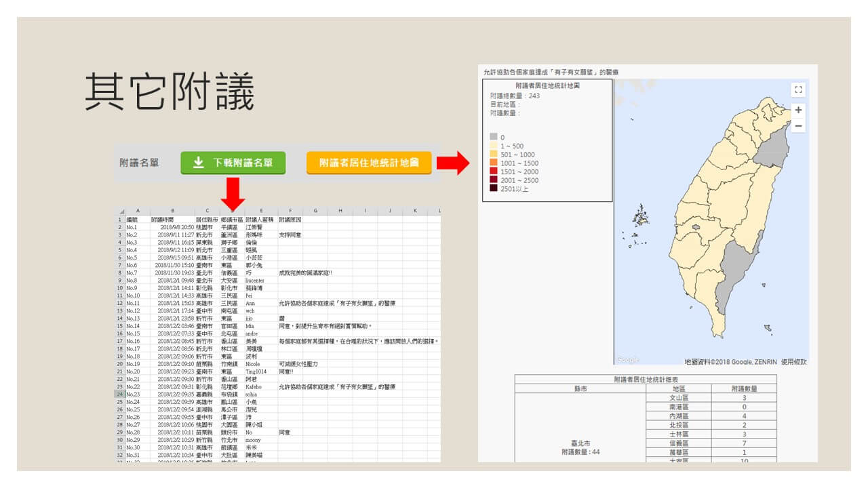Open the 使用條款 link under the map
Viewport: 868px width, 488px height.
click(x=794, y=362)
